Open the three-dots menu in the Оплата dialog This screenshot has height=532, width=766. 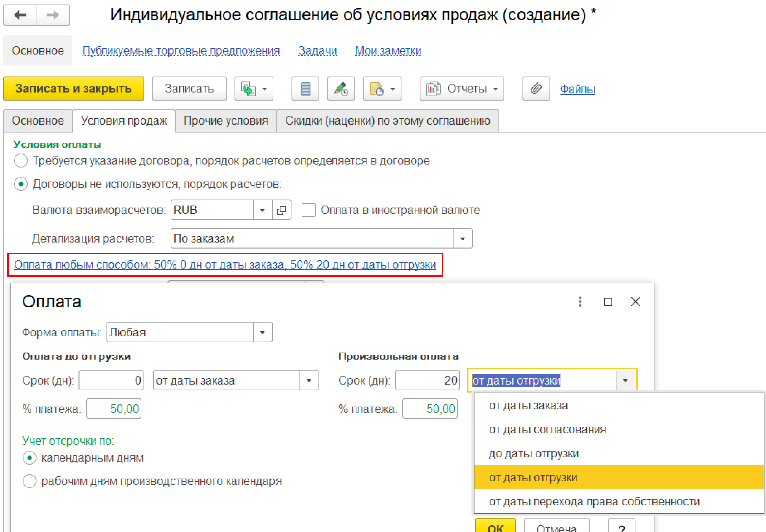click(580, 301)
